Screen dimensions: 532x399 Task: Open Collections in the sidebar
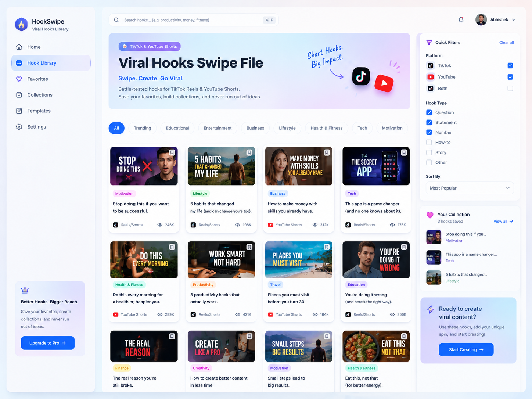[51, 95]
